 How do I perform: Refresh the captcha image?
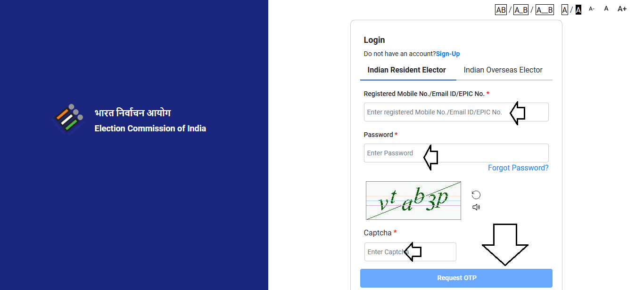(x=476, y=195)
